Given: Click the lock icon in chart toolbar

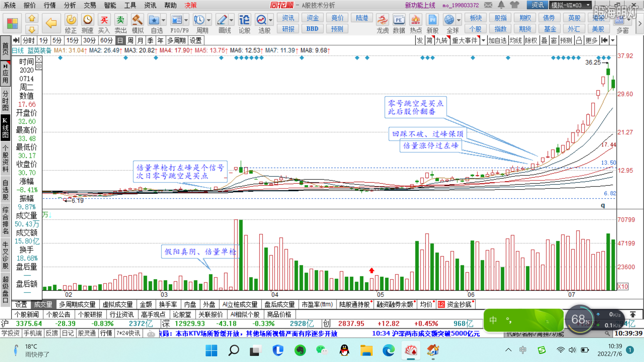Looking at the screenshot, I should (579, 41).
